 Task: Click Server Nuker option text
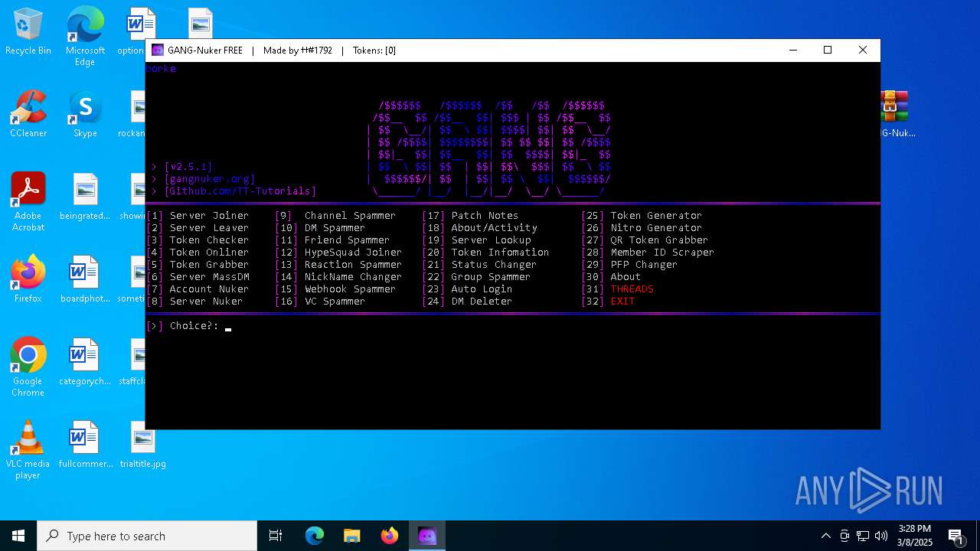coord(206,302)
